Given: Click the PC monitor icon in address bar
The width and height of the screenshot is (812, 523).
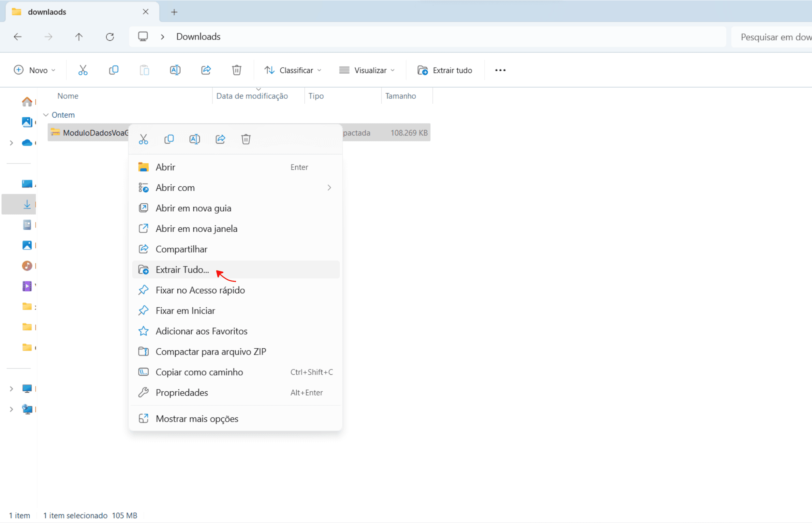Looking at the screenshot, I should (x=143, y=36).
